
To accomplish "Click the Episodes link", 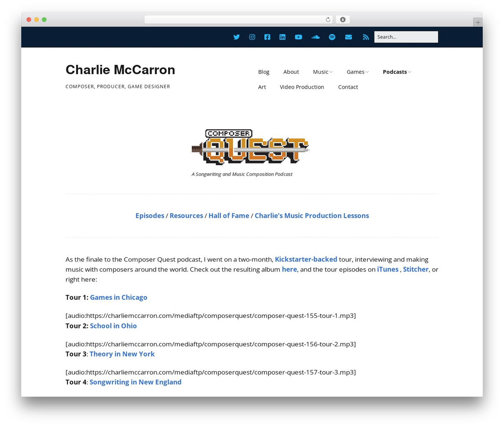I will tap(150, 215).
